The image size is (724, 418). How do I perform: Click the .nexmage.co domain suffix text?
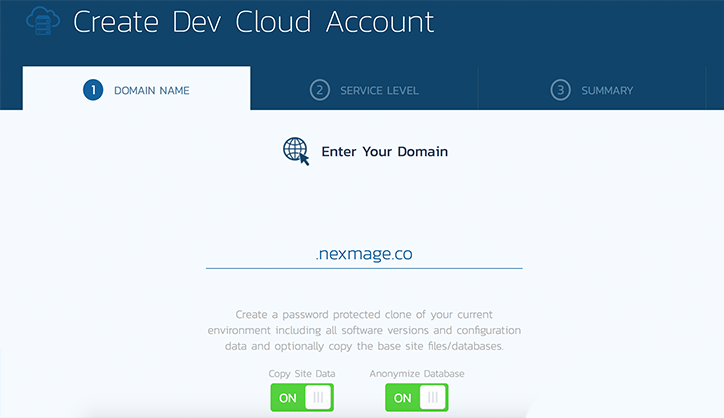point(364,254)
